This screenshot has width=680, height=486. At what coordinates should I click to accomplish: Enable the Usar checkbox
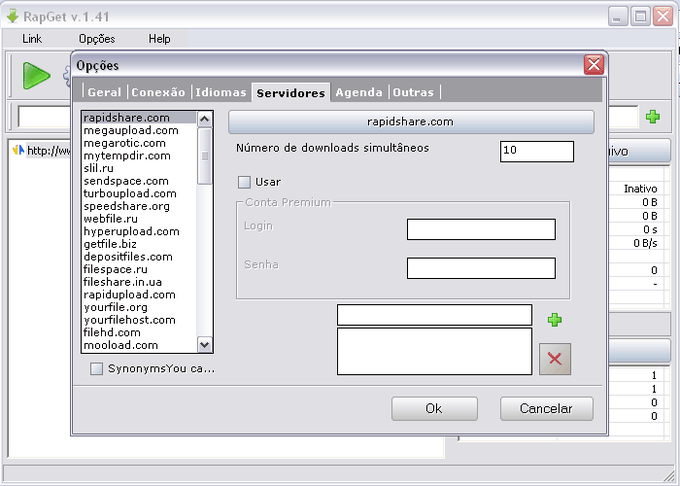244,182
